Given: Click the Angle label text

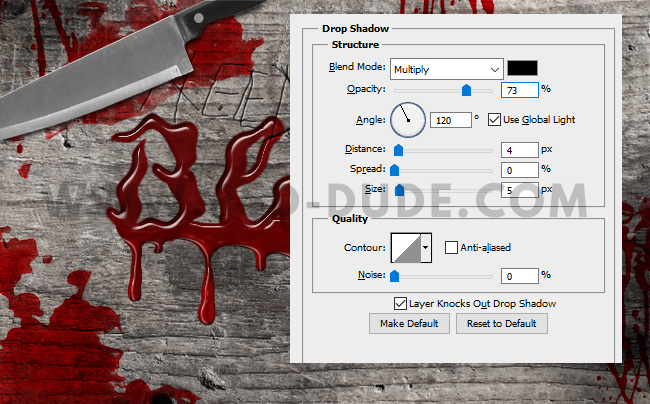Looking at the screenshot, I should pos(371,120).
